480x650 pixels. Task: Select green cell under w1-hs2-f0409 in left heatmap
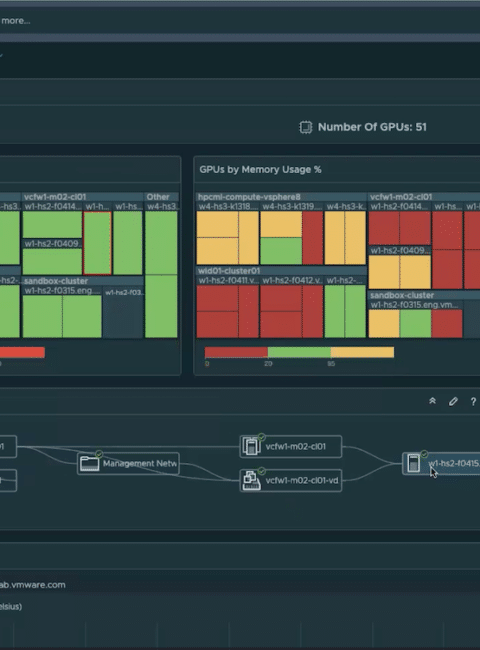click(x=52, y=262)
